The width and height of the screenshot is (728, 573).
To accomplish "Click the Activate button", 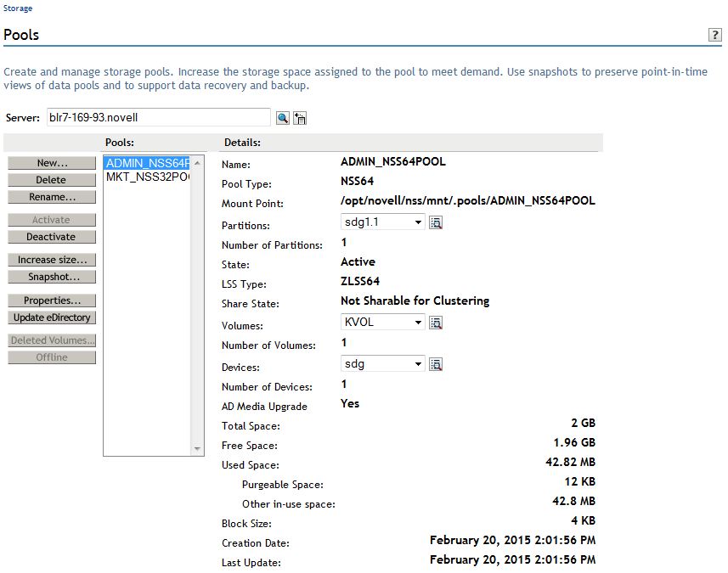I will point(52,220).
